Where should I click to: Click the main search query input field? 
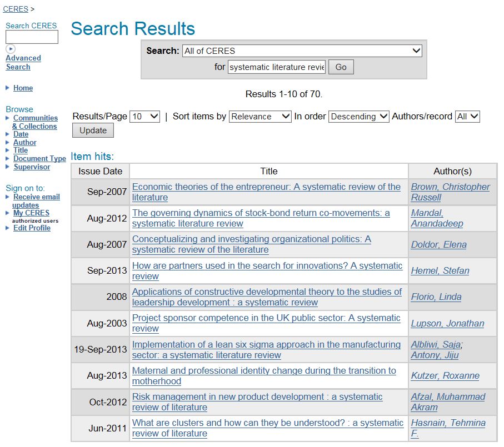tap(276, 67)
